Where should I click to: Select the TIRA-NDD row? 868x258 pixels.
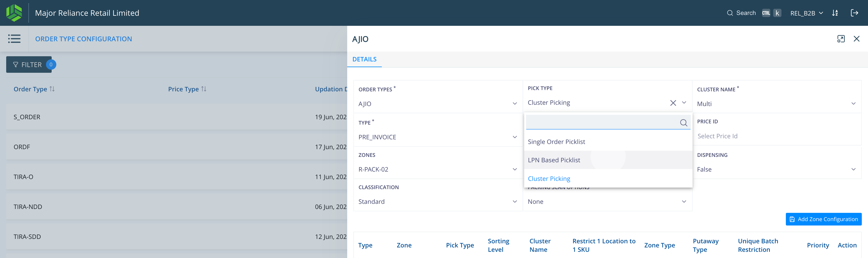coord(176,207)
